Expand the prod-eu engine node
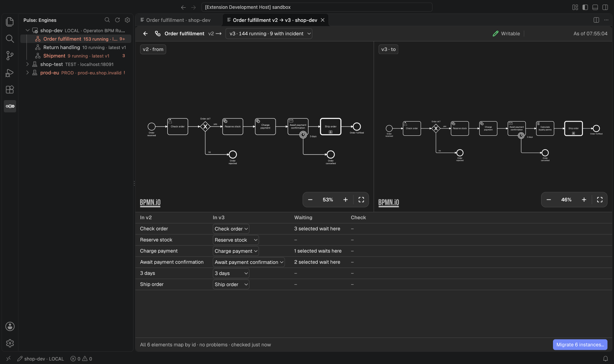Screen dimensions: 614x364 pos(28,72)
